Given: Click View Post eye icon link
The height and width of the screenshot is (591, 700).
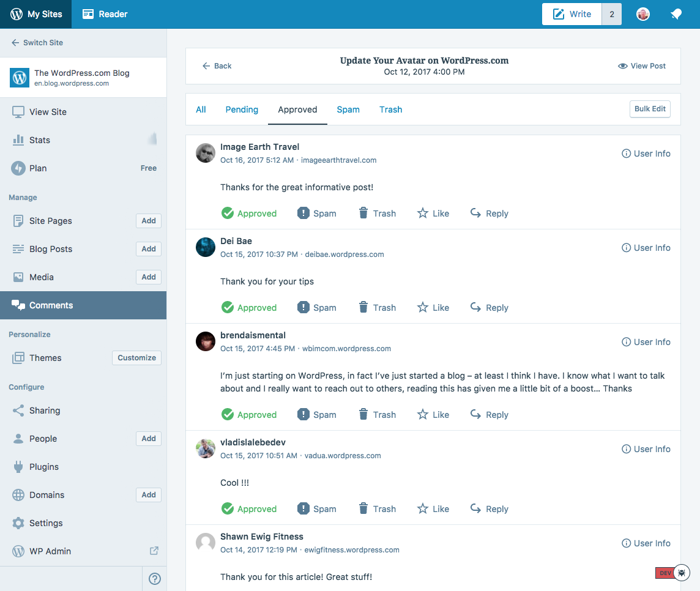Looking at the screenshot, I should [x=641, y=66].
